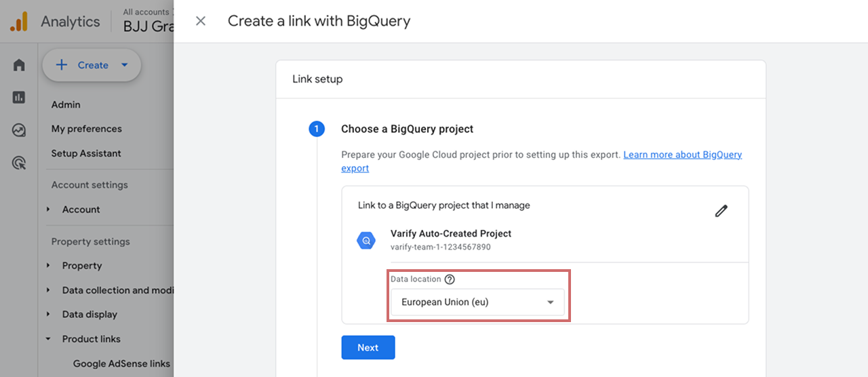Screen dimensions: 868x377
Task: Click the Data location help icon
Action: [450, 279]
